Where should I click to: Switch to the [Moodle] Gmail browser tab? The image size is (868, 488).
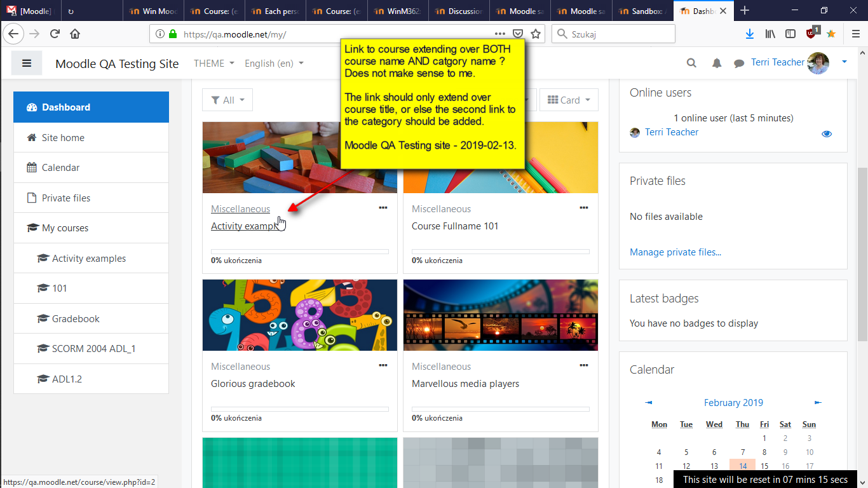pyautogui.click(x=30, y=11)
